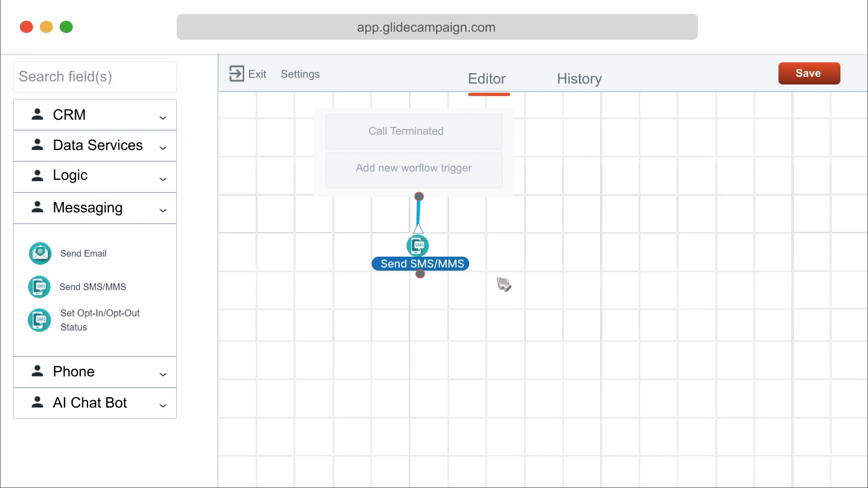Click the Send SMS/MMS sidebar icon
The width and height of the screenshot is (868, 488).
click(39, 287)
